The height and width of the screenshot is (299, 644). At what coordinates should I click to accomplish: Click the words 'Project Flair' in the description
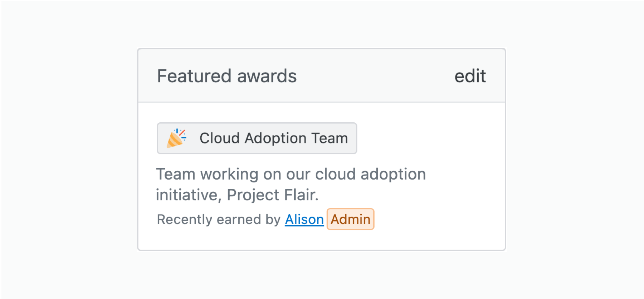click(x=272, y=195)
